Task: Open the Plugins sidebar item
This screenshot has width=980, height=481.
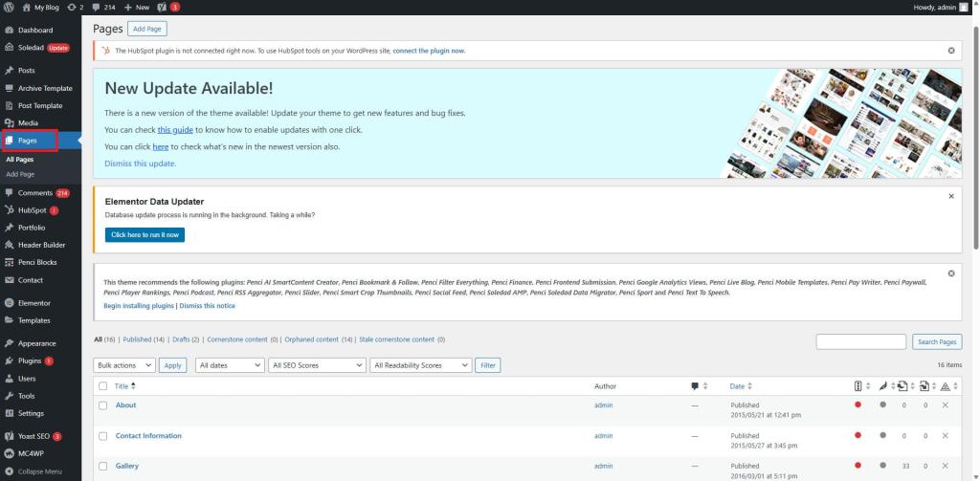Action: pyautogui.click(x=30, y=361)
